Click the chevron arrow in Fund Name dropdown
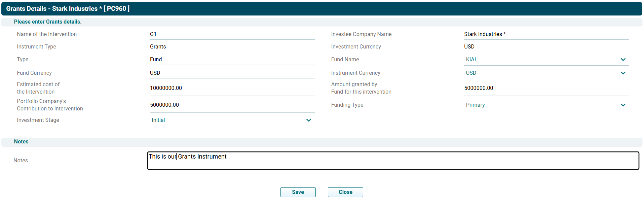The image size is (644, 202). [x=623, y=60]
